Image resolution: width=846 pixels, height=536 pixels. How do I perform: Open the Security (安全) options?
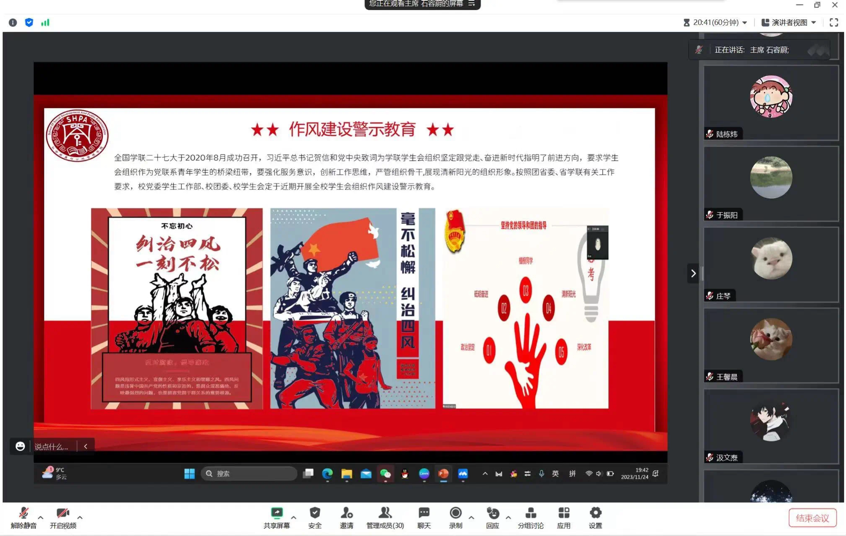(x=315, y=516)
